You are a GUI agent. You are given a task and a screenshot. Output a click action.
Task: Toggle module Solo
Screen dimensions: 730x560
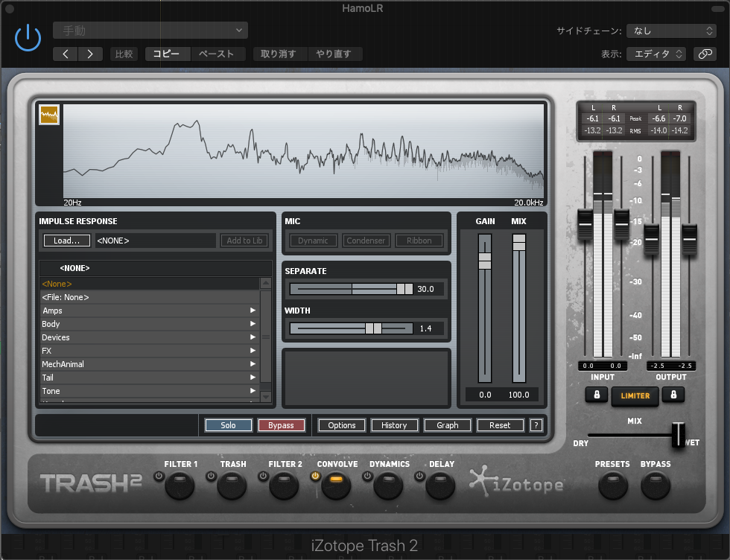click(x=228, y=425)
